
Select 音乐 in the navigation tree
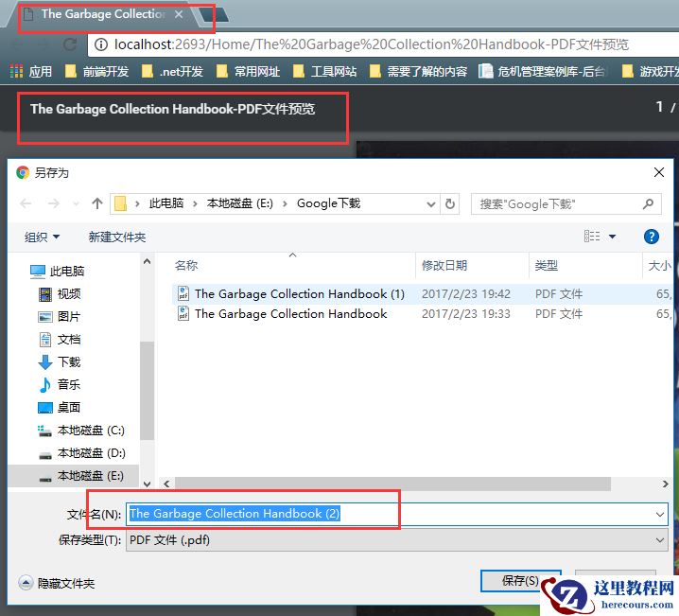[x=60, y=384]
